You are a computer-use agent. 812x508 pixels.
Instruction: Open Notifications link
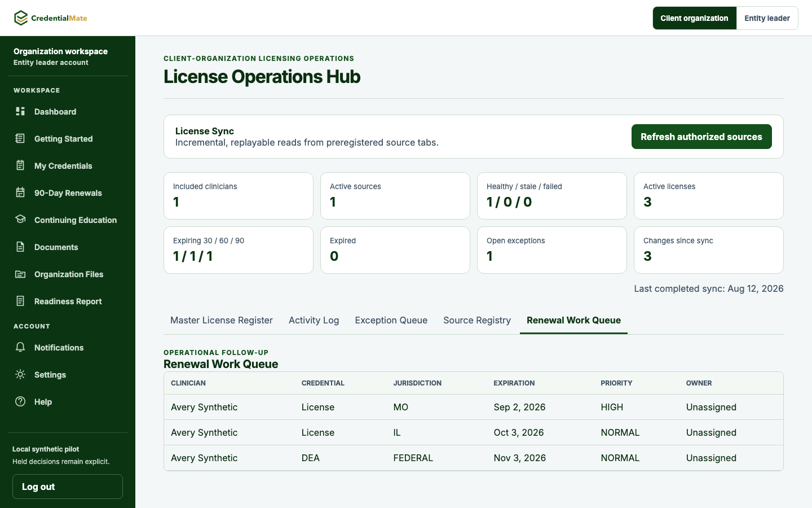point(68,348)
